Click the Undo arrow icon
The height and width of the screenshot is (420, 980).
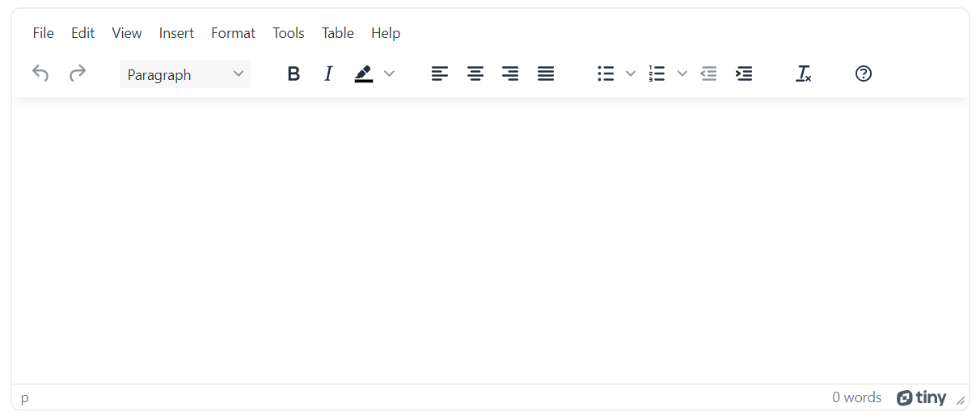(x=40, y=73)
